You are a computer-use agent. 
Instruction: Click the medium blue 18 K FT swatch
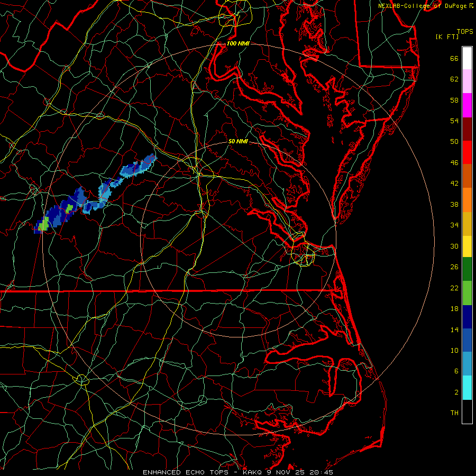[467, 340]
